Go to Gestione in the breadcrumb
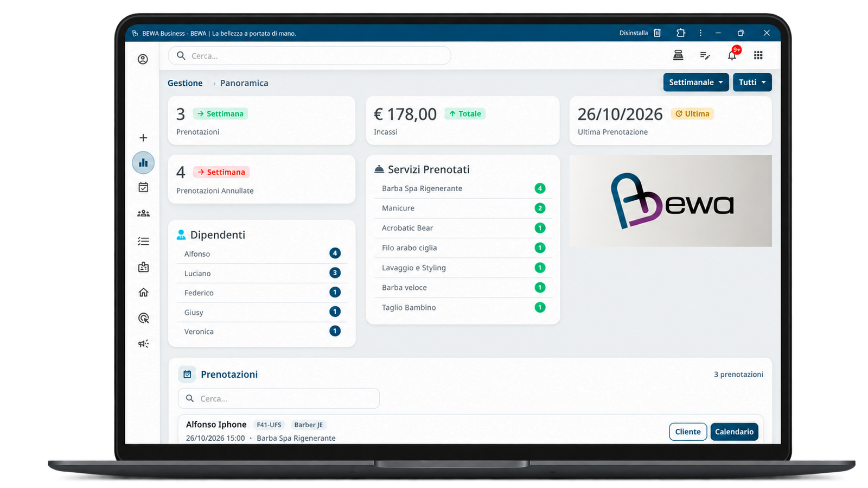The height and width of the screenshot is (488, 868). pos(185,83)
